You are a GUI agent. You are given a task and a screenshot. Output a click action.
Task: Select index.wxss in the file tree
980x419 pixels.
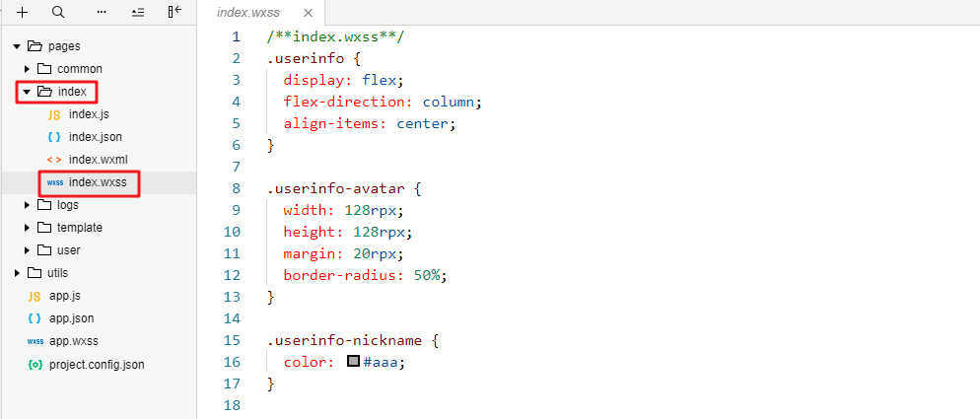tap(97, 182)
